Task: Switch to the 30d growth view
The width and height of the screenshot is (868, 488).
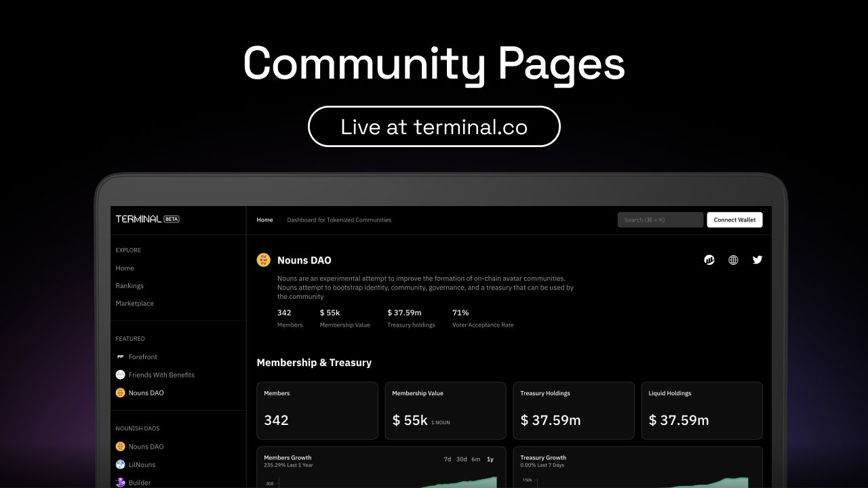Action: click(x=462, y=459)
